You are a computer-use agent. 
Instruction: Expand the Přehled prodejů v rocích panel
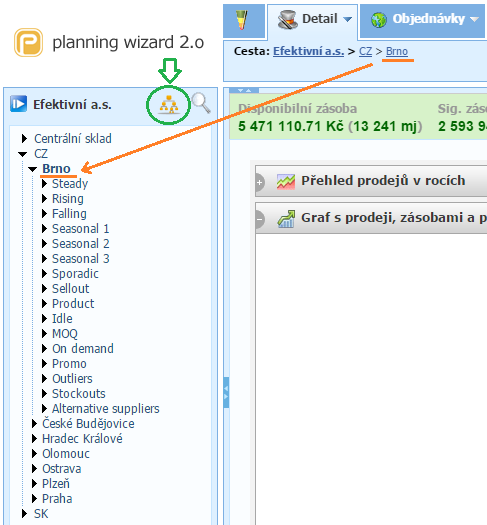point(259,182)
